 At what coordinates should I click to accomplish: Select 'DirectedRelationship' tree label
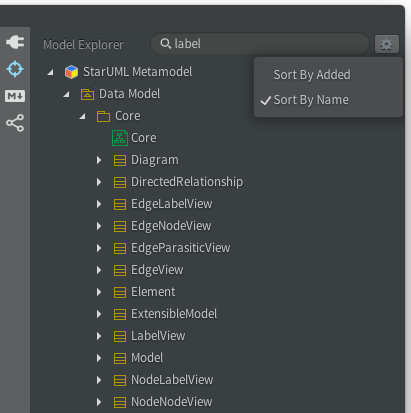187,182
